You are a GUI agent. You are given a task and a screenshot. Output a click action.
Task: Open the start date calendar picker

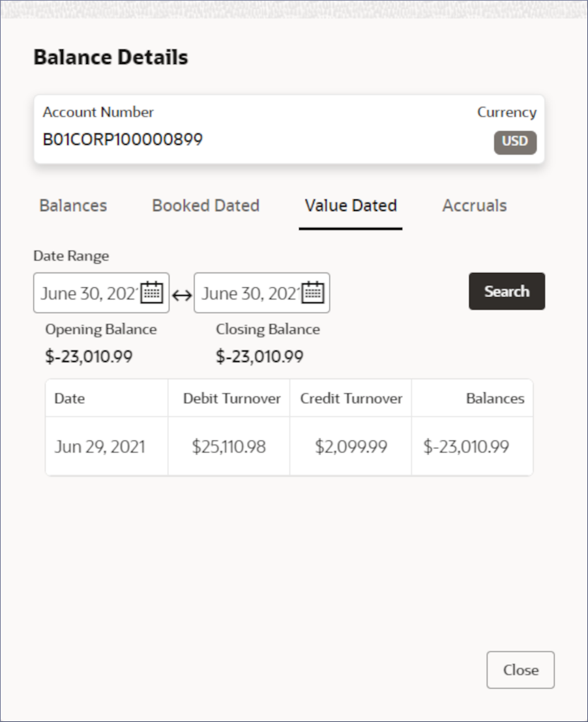pyautogui.click(x=152, y=293)
